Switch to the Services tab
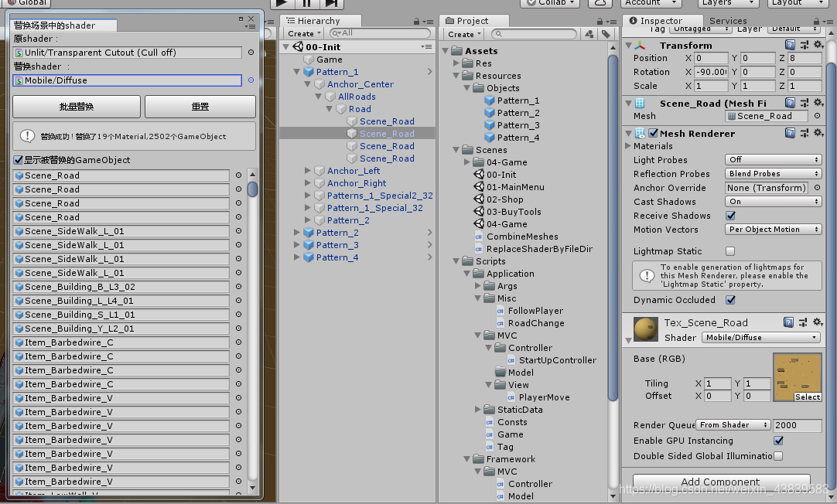Screen dimensions: 837x504 coord(728,21)
